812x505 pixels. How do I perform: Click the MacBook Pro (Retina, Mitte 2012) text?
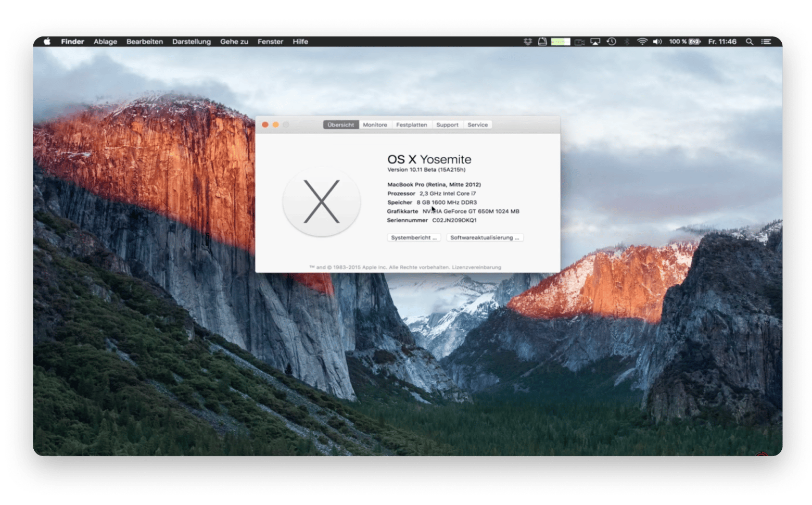pyautogui.click(x=434, y=184)
